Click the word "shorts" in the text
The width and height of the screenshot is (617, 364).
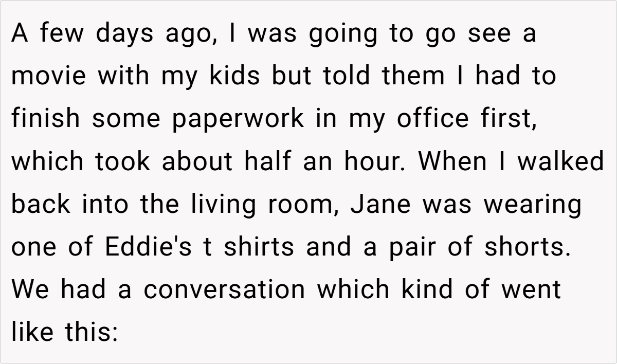[x=528, y=247]
